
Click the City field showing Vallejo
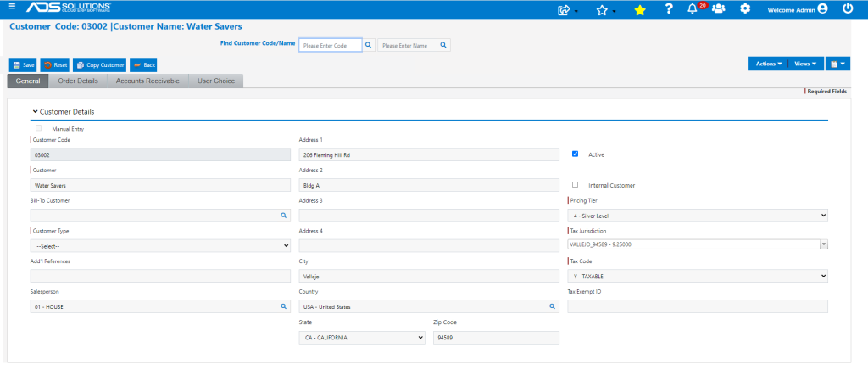pyautogui.click(x=429, y=276)
